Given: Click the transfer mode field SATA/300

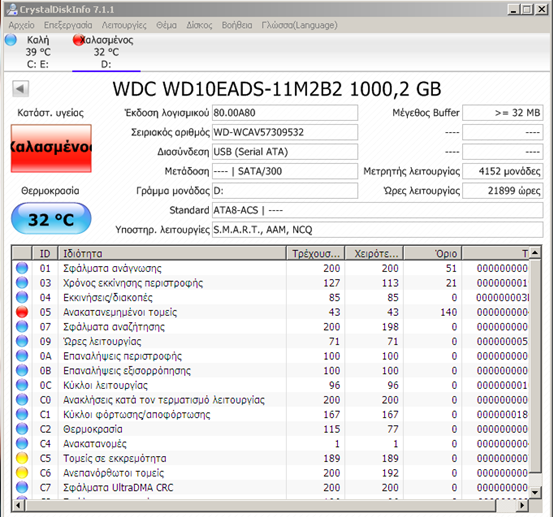Looking at the screenshot, I should click(x=285, y=171).
